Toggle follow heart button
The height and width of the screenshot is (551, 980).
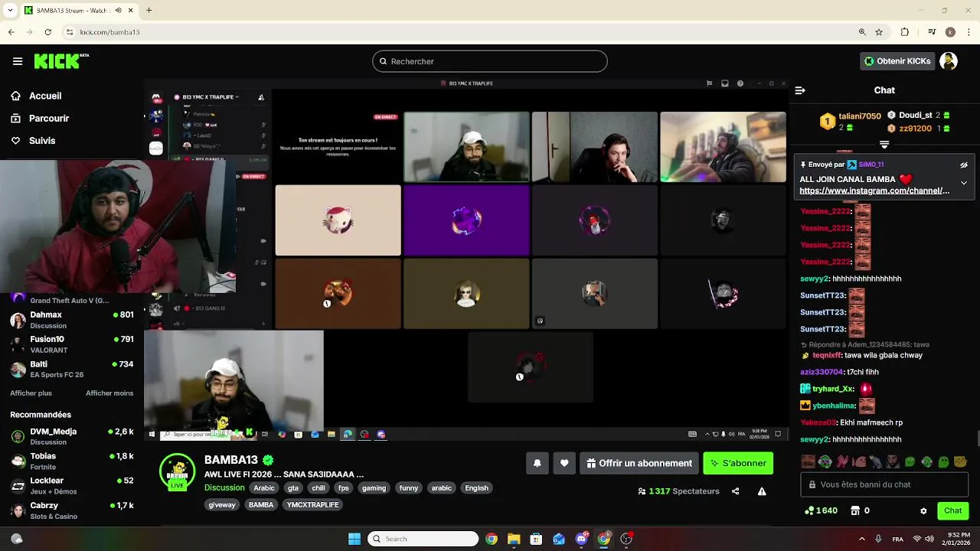pos(564,463)
